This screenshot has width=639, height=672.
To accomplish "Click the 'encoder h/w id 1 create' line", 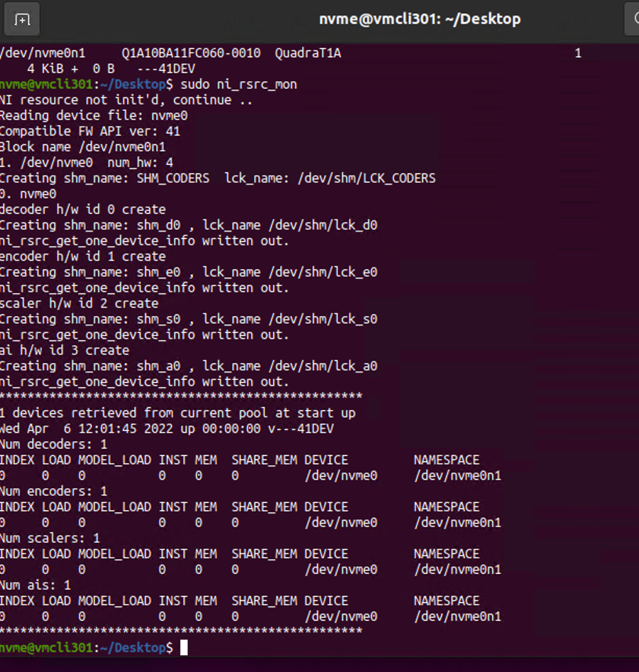I will 82,256.
